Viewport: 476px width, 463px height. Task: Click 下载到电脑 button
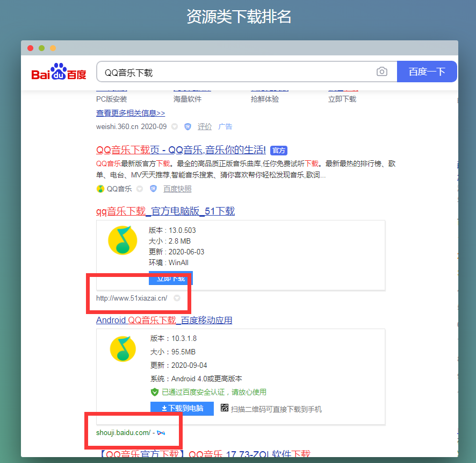click(x=182, y=408)
